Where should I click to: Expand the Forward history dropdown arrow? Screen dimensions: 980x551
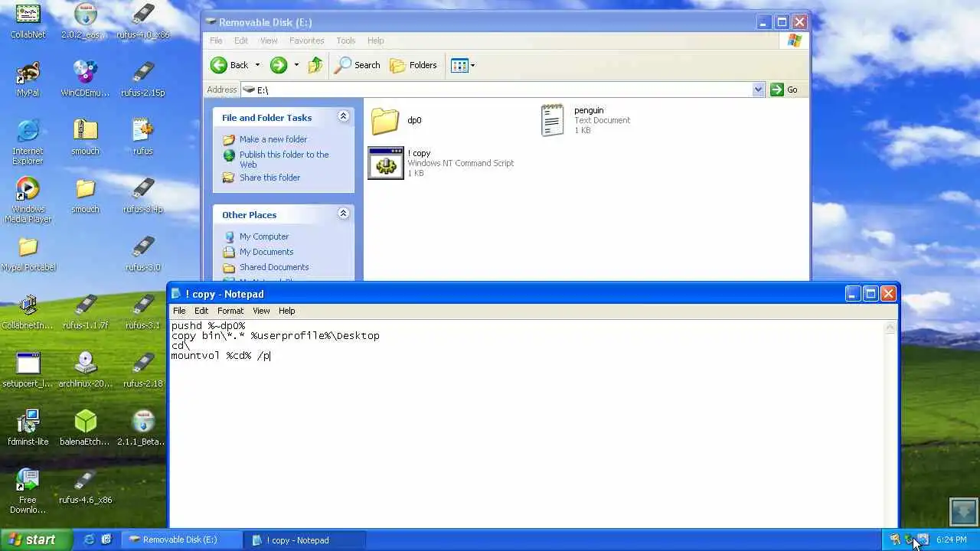click(296, 65)
